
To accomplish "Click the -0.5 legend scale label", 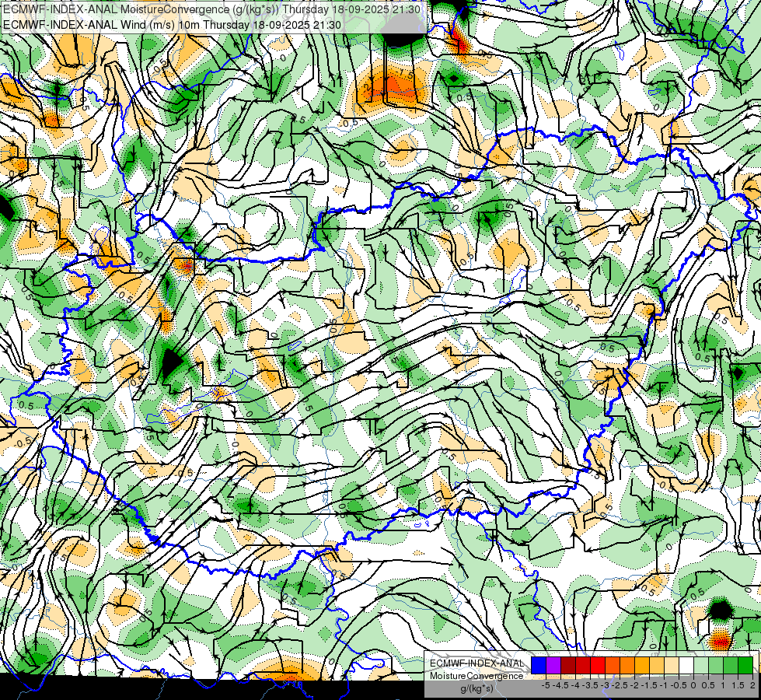I will (679, 685).
